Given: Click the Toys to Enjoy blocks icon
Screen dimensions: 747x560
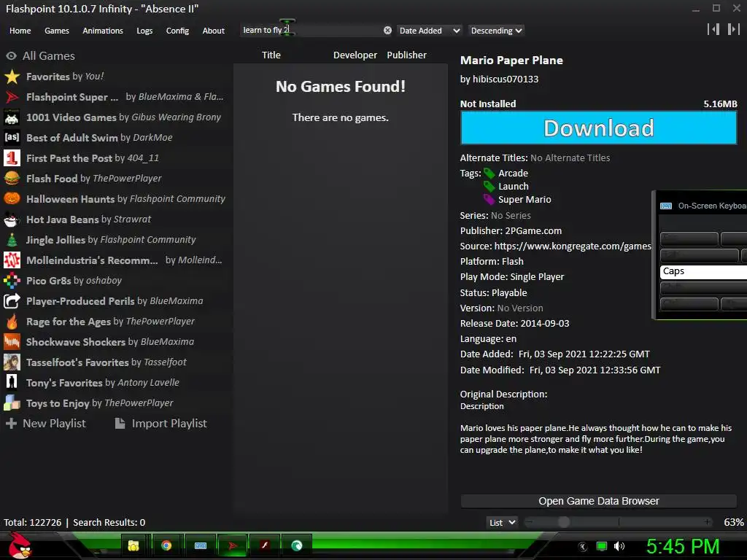Looking at the screenshot, I should pos(12,403).
